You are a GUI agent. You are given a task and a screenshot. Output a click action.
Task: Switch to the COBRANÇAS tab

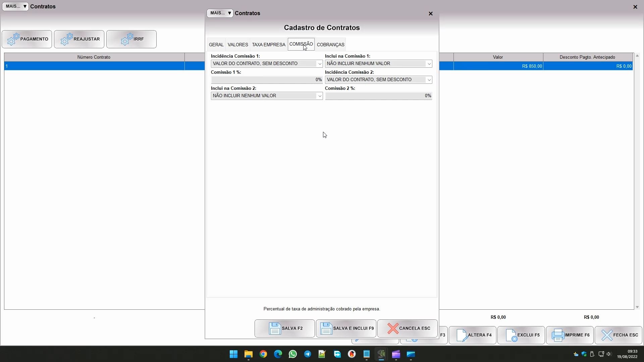[x=330, y=45]
